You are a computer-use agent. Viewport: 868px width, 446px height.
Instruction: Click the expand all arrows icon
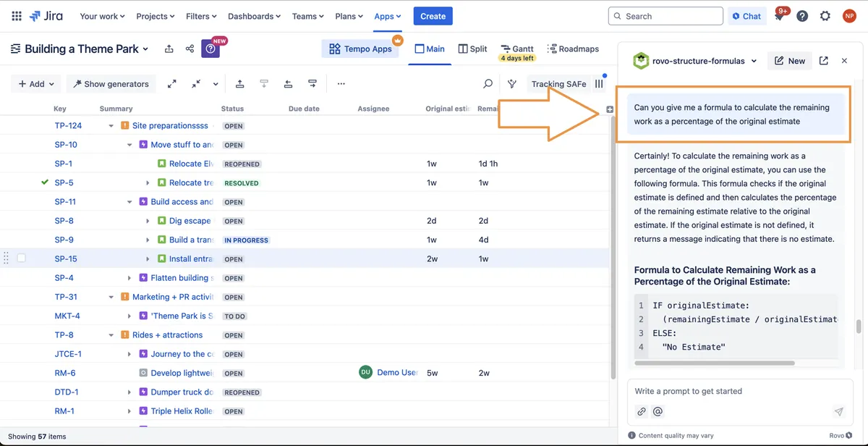172,84
